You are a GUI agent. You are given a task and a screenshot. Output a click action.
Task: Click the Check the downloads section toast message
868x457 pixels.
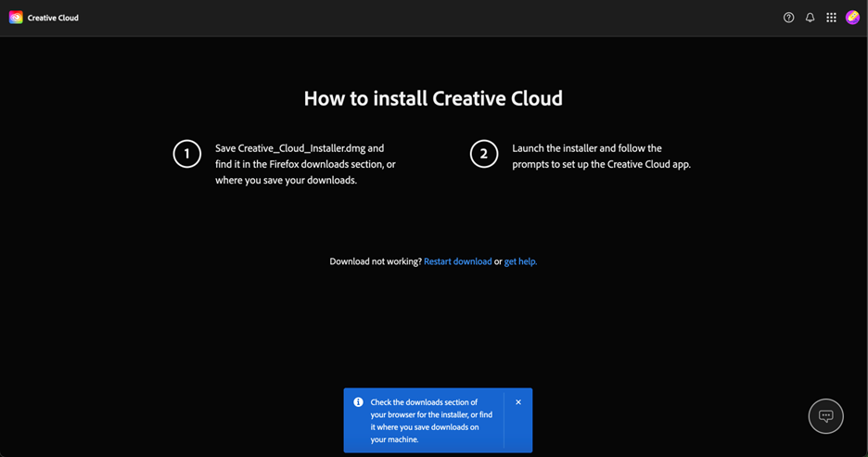click(x=431, y=421)
